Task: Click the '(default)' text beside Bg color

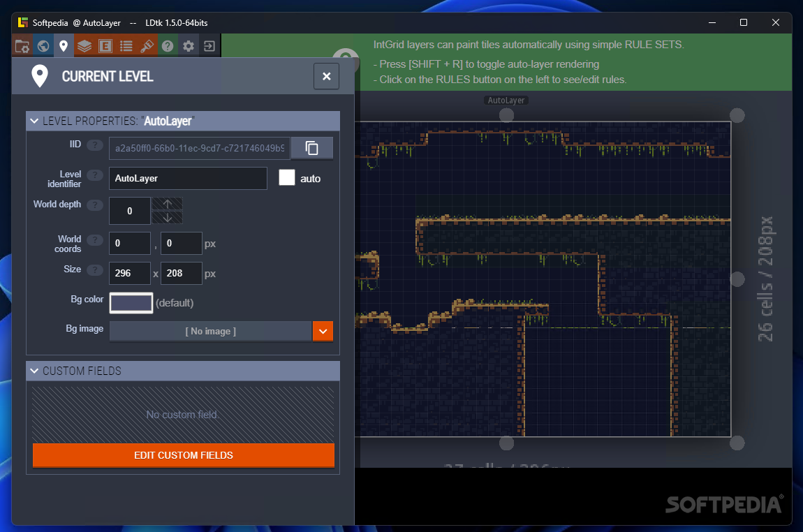Action: pos(175,303)
